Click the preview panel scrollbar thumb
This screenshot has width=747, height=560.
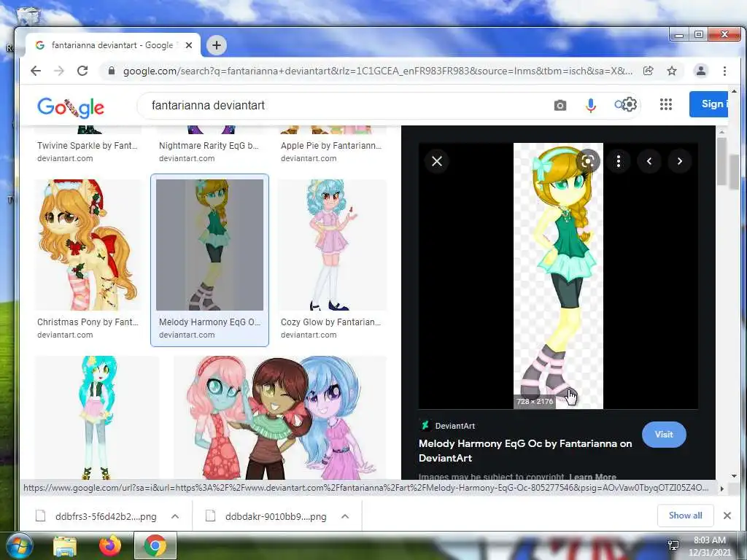[721, 162]
